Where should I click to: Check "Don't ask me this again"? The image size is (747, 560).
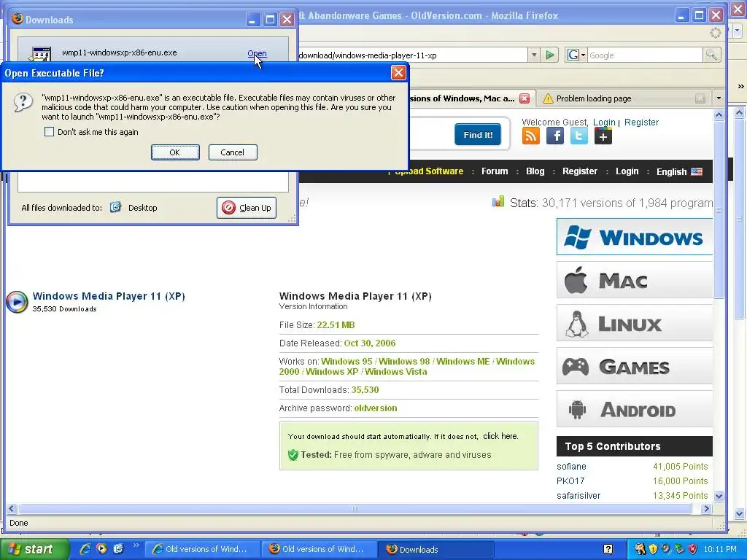49,132
